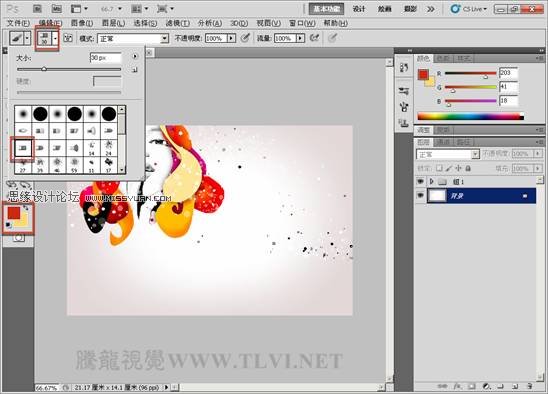Screen dimensions: 548x394
Task: Expand the 组 1 layer group
Action: tap(432, 181)
